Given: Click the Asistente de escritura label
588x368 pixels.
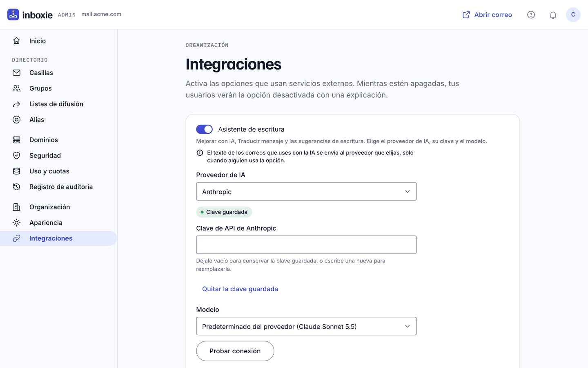Looking at the screenshot, I should 251,129.
